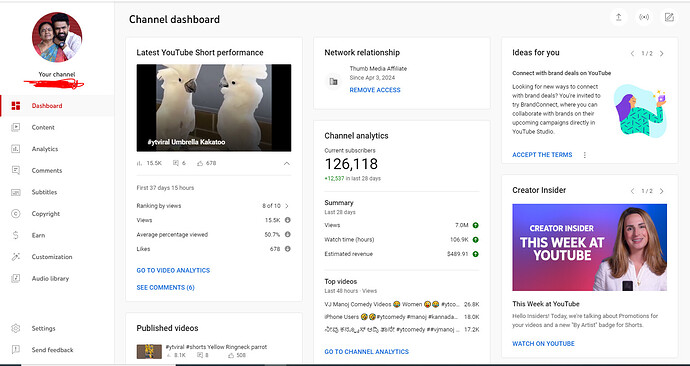Select Earn in the sidebar menu
Image resolution: width=690 pixels, height=366 pixels.
click(57, 235)
